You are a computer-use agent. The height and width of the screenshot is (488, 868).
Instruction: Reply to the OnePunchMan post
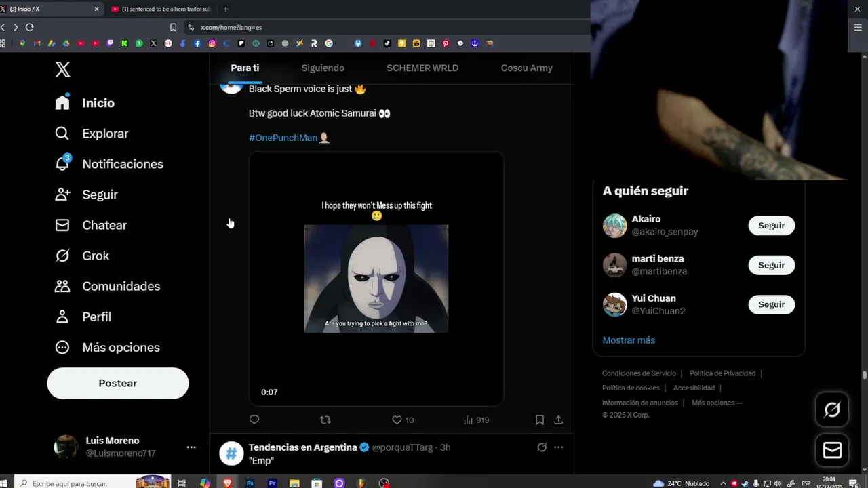tap(254, 420)
